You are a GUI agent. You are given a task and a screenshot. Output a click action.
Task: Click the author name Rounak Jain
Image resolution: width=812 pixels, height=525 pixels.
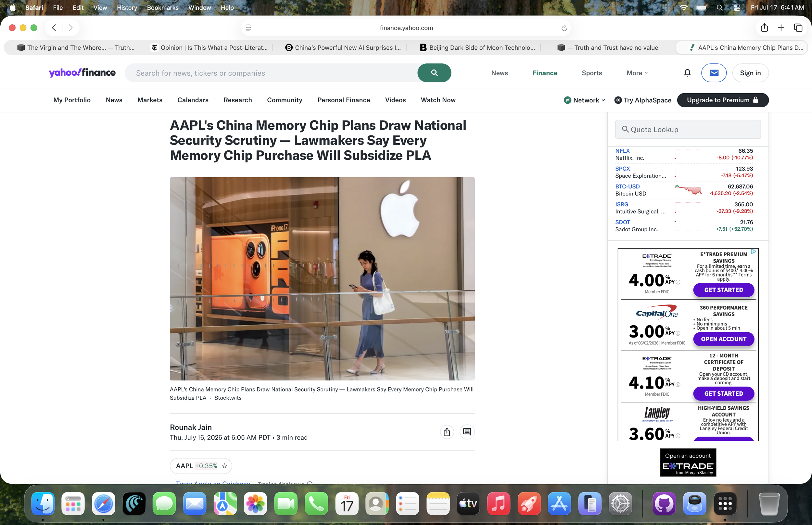click(x=191, y=427)
